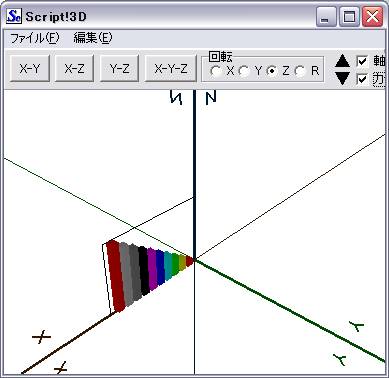Click the Script!3D application icon in the title bar

coord(14,16)
